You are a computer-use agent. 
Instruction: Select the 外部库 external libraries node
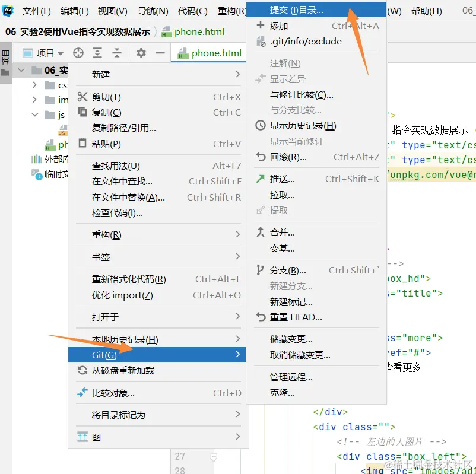tap(51, 159)
